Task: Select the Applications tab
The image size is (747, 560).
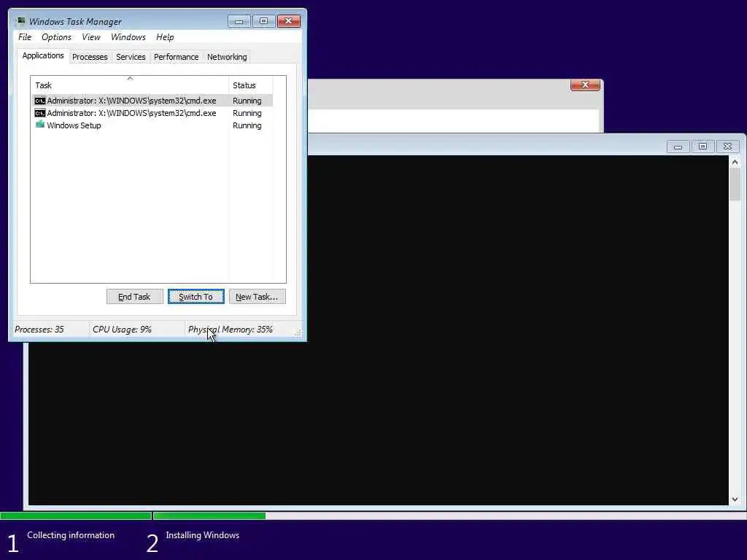Action: [x=43, y=55]
